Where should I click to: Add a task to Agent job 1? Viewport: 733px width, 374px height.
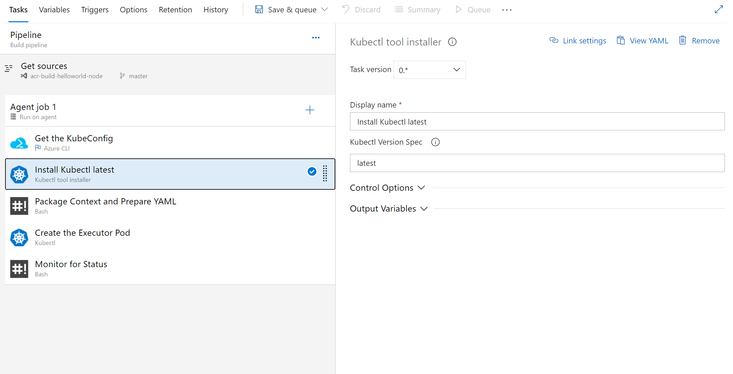[310, 110]
